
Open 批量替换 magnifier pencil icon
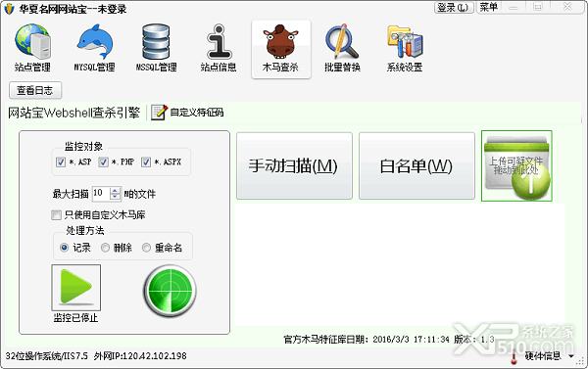coord(342,48)
